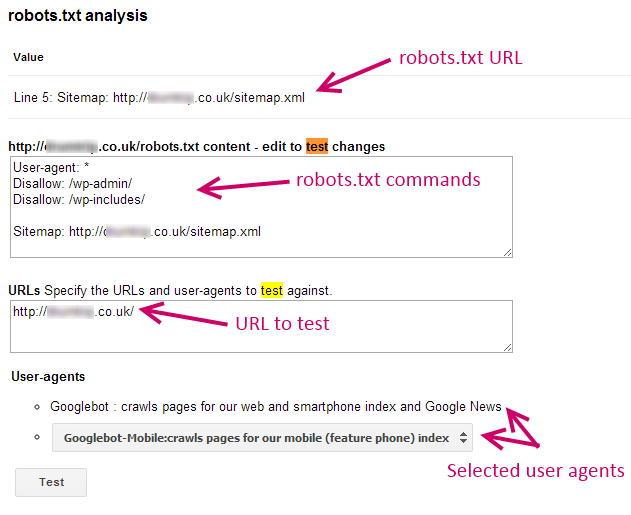The height and width of the screenshot is (515, 631).
Task: Click the URLs box resize handle
Action: point(507,348)
